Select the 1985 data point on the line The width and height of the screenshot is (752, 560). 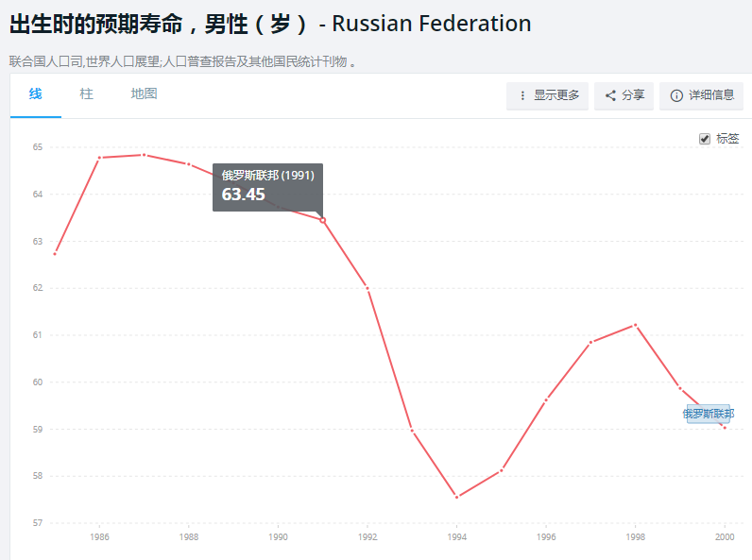(x=55, y=253)
